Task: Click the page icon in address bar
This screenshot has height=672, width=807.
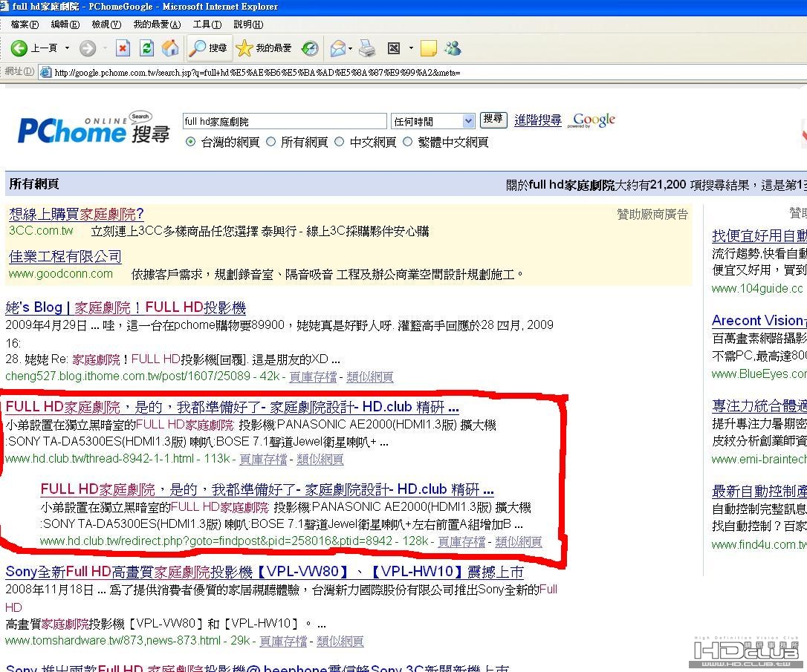Action: tap(45, 72)
